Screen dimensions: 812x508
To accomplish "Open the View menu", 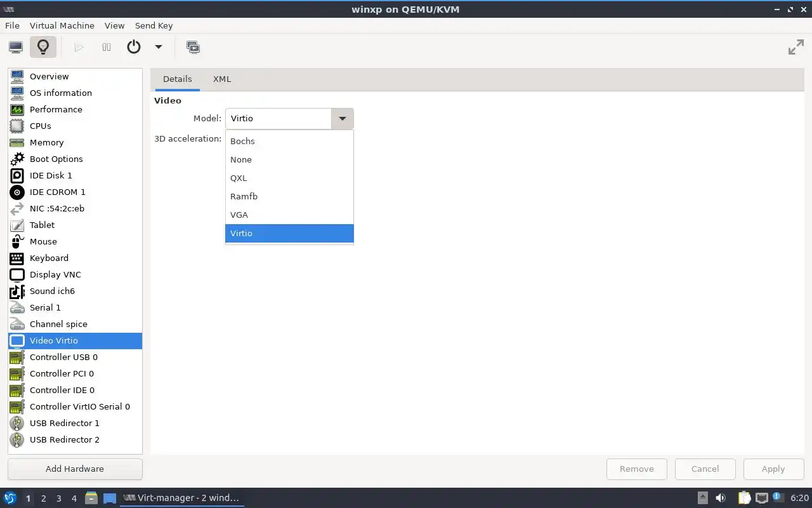I will pos(114,25).
